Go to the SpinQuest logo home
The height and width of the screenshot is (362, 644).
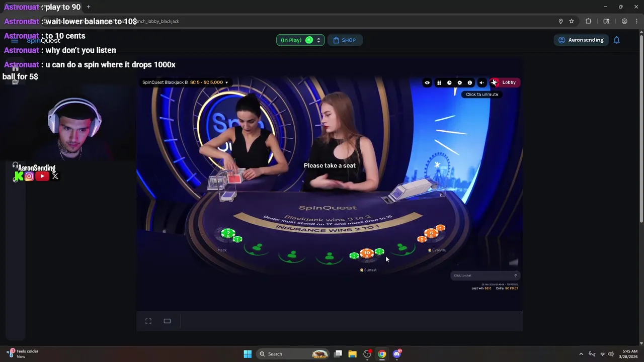pos(43,40)
